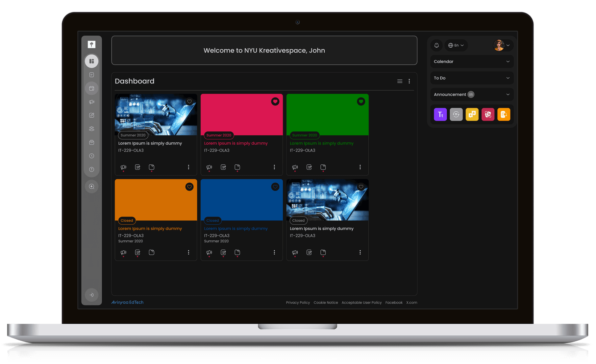Toggle the heart on the orange card
The width and height of the screenshot is (596, 364).
click(x=189, y=187)
